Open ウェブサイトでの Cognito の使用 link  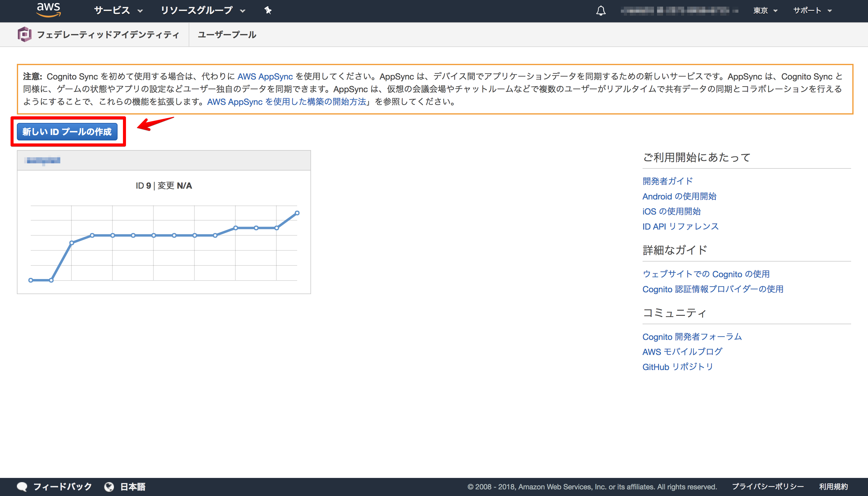tap(706, 274)
